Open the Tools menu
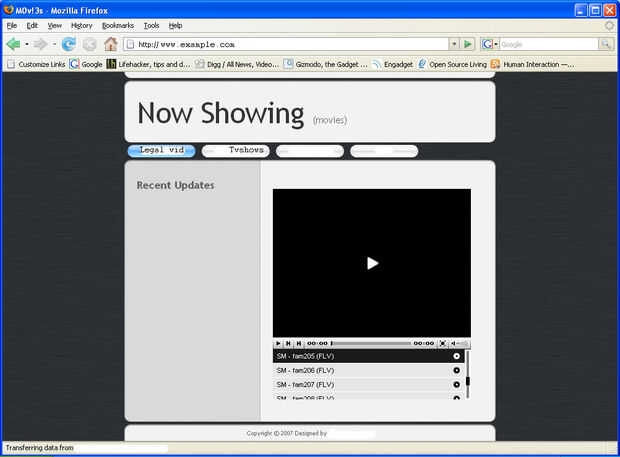Viewport: 620px width, 457px height. pyautogui.click(x=151, y=26)
